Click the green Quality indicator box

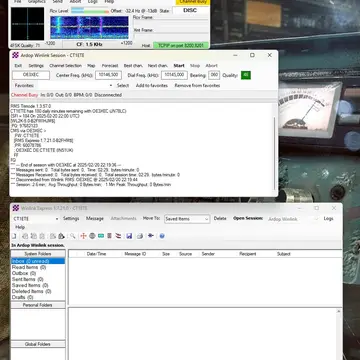tap(246, 75)
